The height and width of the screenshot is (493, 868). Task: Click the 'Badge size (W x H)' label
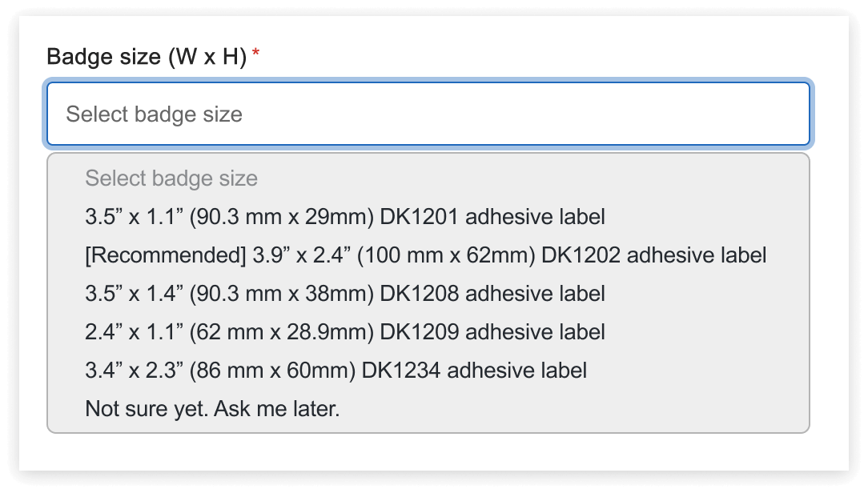[x=147, y=58]
